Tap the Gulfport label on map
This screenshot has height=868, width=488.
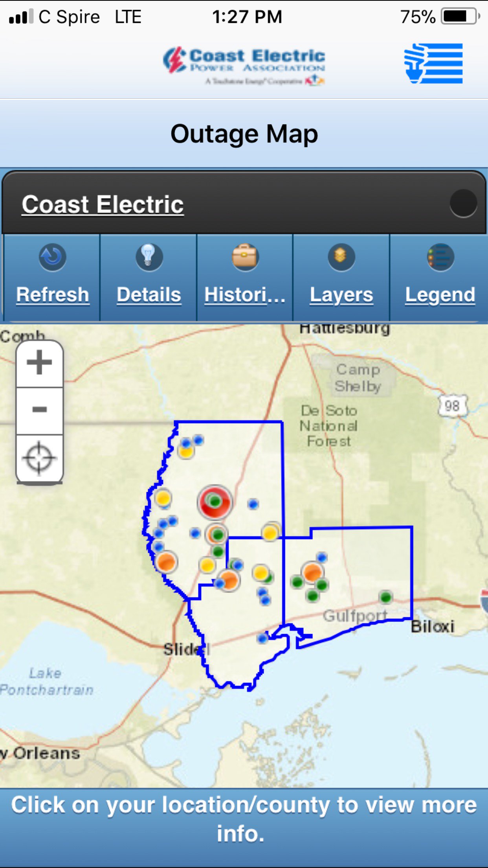355,616
